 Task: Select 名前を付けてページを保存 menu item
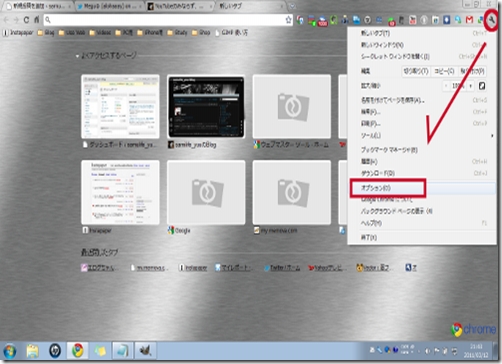click(x=422, y=100)
